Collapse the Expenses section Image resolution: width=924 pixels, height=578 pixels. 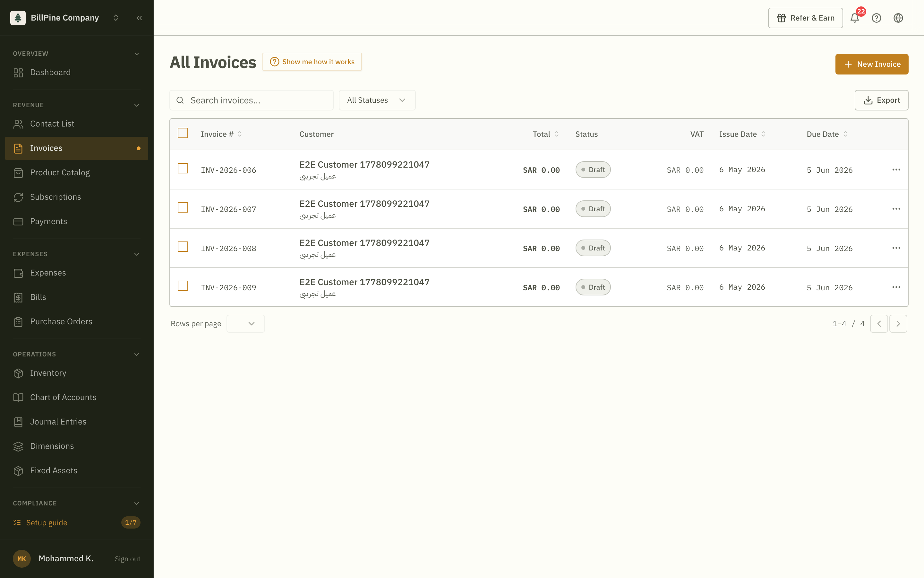coord(137,254)
